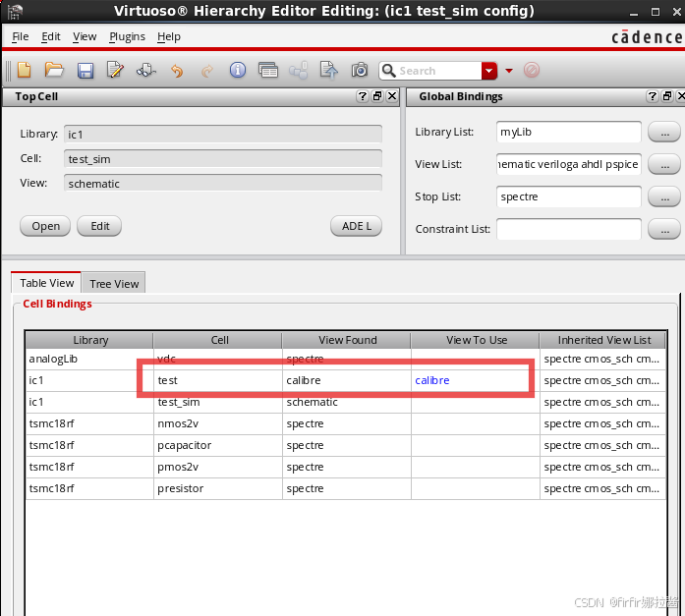Open the Help menu
This screenshot has width=685, height=616.
pos(169,36)
